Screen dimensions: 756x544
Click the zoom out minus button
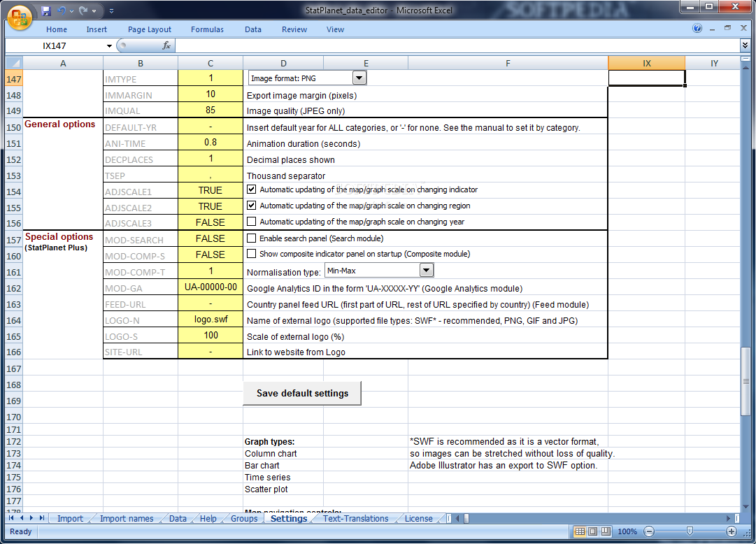[x=649, y=531]
